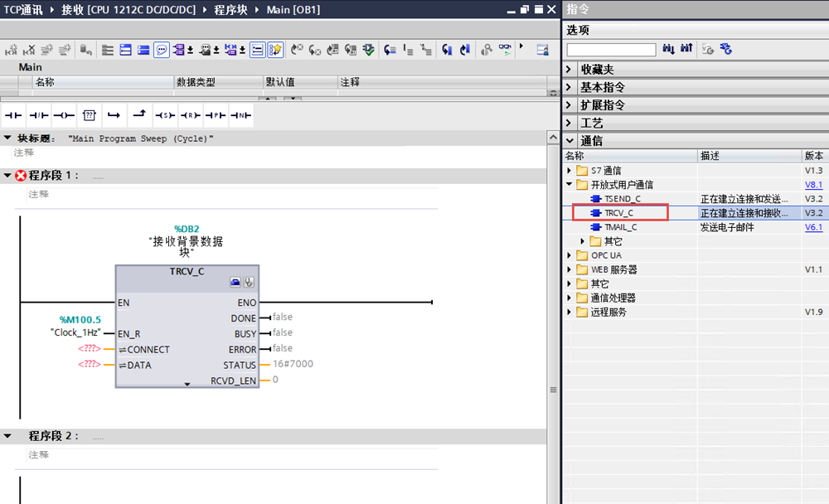Expand TRCV_C block extra parameters arrow
The image size is (829, 504).
click(x=187, y=384)
